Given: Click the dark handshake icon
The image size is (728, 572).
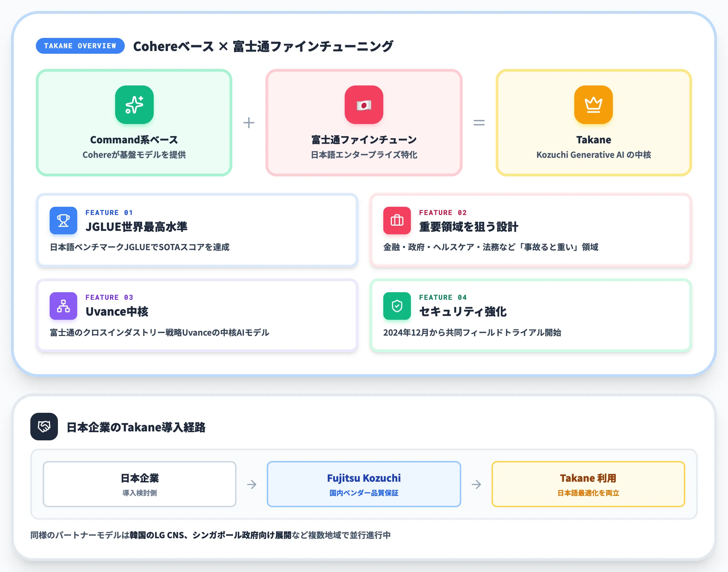Looking at the screenshot, I should pyautogui.click(x=44, y=427).
